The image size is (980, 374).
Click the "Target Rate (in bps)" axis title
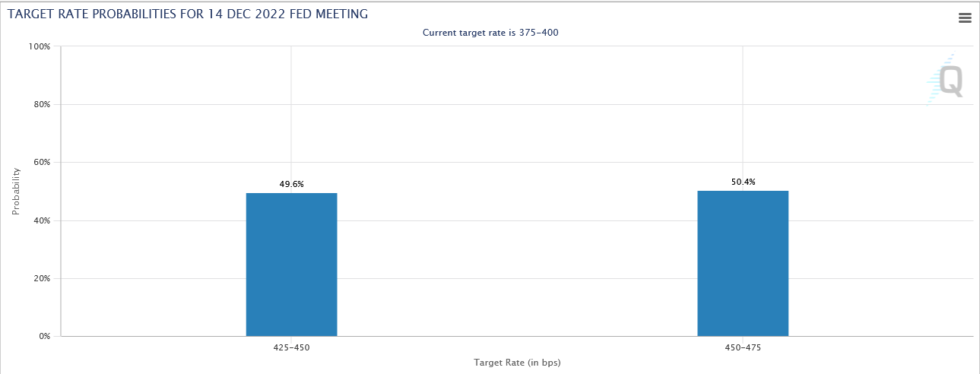[517, 363]
